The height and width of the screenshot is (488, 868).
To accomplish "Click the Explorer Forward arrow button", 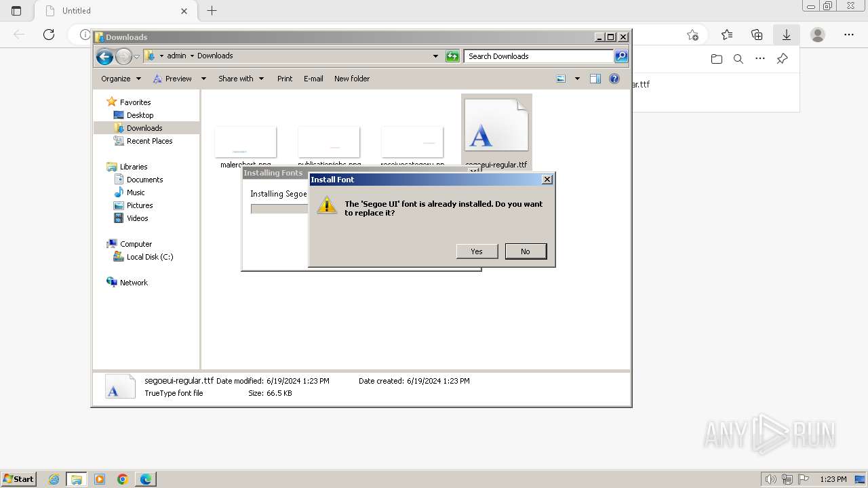I will [123, 57].
